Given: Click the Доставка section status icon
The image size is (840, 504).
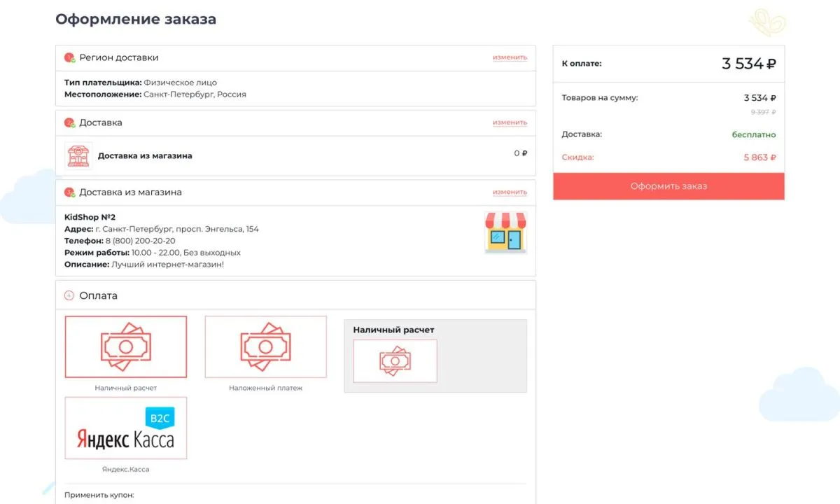Looking at the screenshot, I should click(x=69, y=123).
